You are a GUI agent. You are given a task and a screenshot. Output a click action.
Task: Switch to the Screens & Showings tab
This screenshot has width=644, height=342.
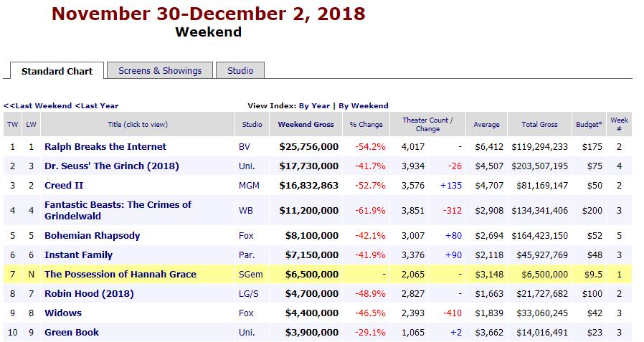(x=160, y=70)
